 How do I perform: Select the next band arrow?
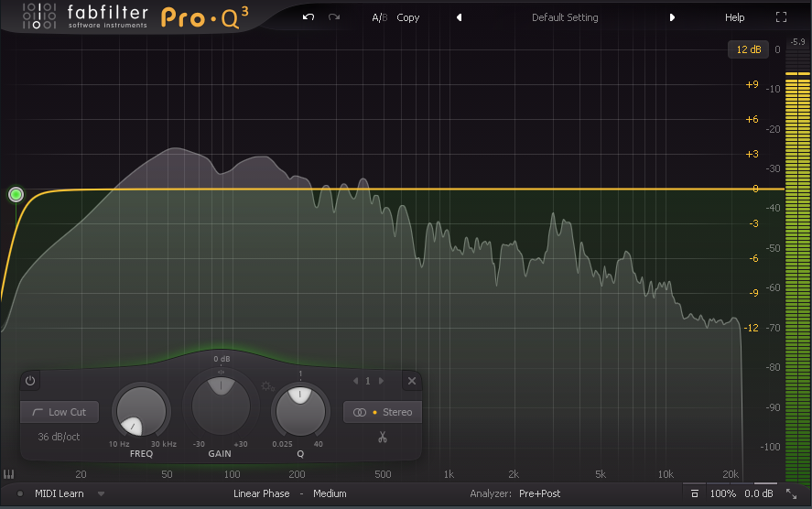click(x=381, y=381)
